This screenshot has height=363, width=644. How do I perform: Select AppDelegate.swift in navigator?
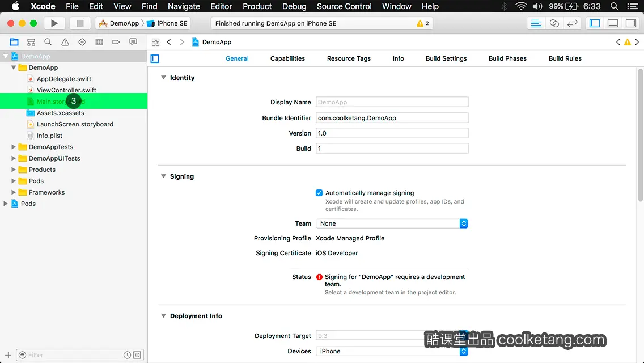pos(63,79)
